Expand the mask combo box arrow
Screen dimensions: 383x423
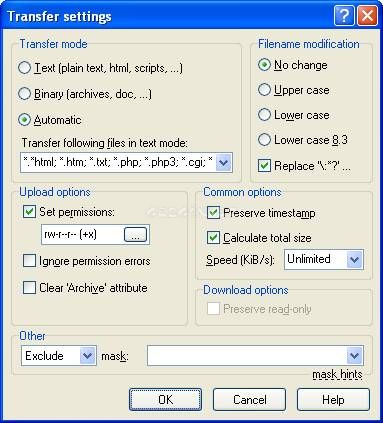pos(354,356)
